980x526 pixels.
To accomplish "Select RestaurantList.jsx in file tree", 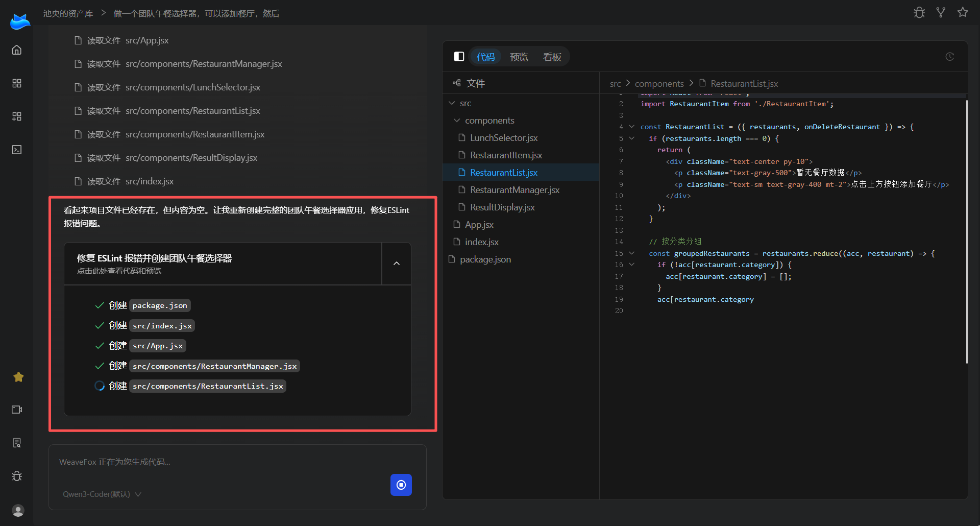I will point(521,173).
